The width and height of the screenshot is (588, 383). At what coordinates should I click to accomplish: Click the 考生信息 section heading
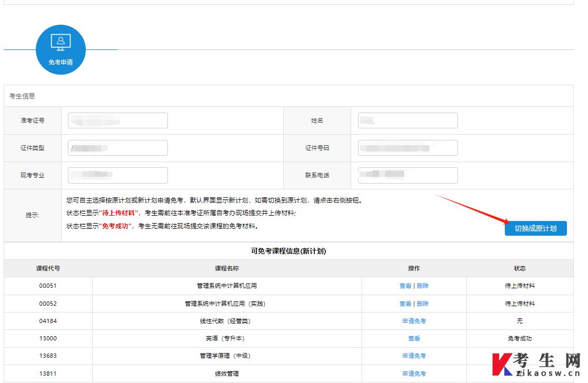tap(22, 96)
